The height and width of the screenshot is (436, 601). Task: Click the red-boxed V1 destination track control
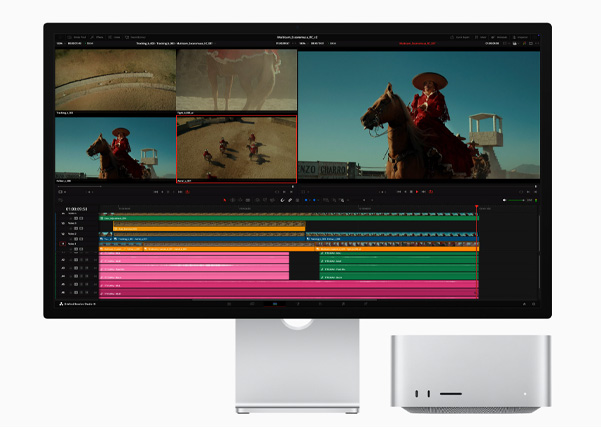(63, 244)
